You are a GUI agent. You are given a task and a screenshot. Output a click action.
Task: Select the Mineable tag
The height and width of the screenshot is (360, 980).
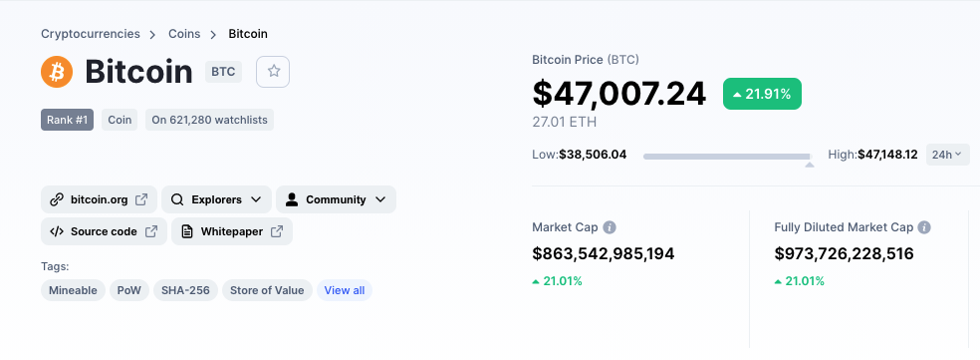(73, 290)
